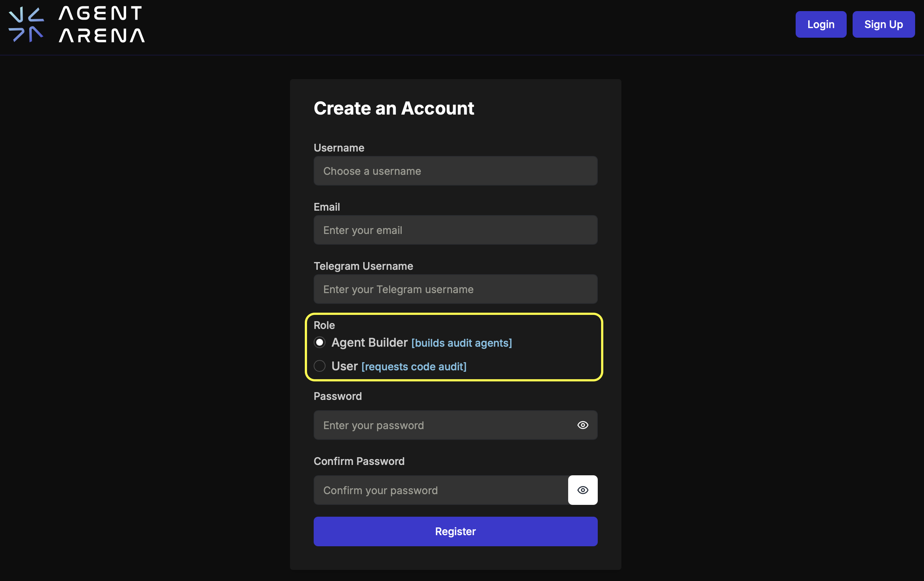924x581 pixels.
Task: Click the Agent Builder radio label text
Action: pos(369,343)
